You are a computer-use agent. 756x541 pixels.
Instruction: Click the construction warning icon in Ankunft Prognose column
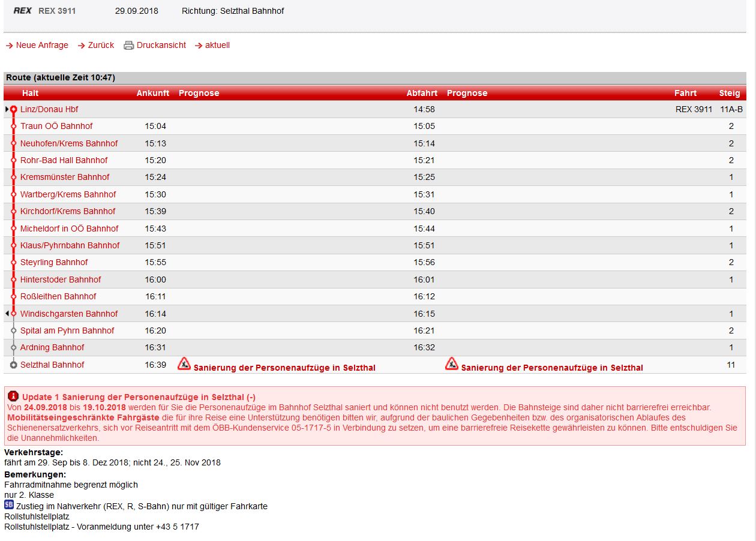coord(184,363)
